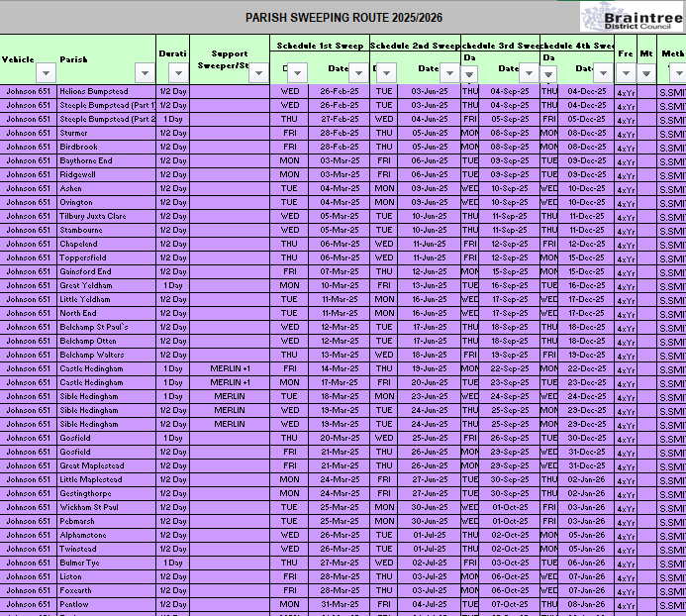Open the Vehicle column filter dropdown

46,72
